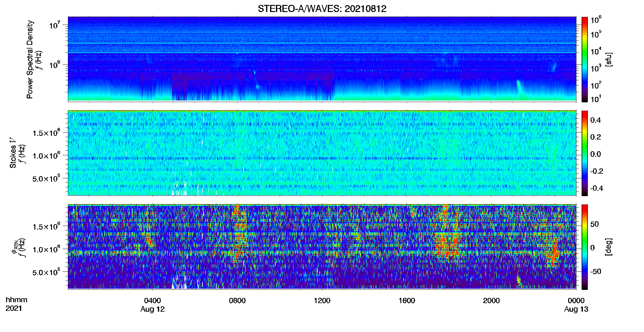Image resolution: width=644 pixels, height=332 pixels.
Task: Click the 0800 time axis label
Action: 237,301
